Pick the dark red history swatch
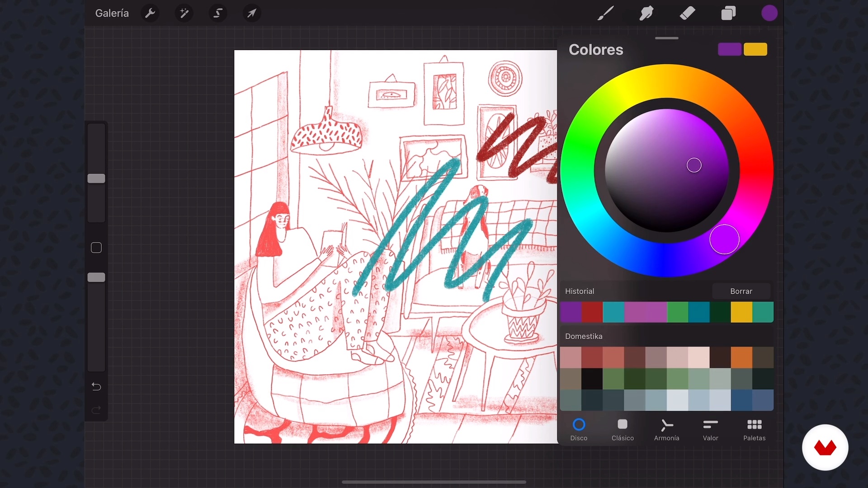868x488 pixels. click(592, 312)
